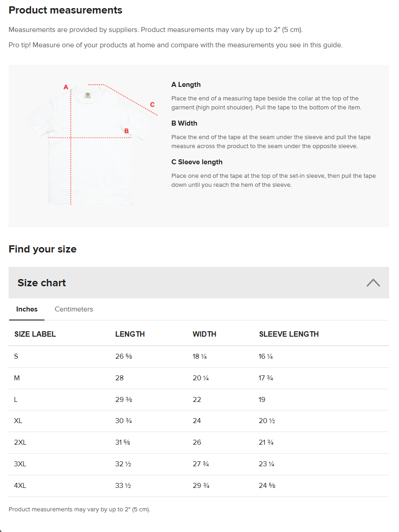
Task: Click the "Product measurements" page heading
Action: tap(65, 10)
